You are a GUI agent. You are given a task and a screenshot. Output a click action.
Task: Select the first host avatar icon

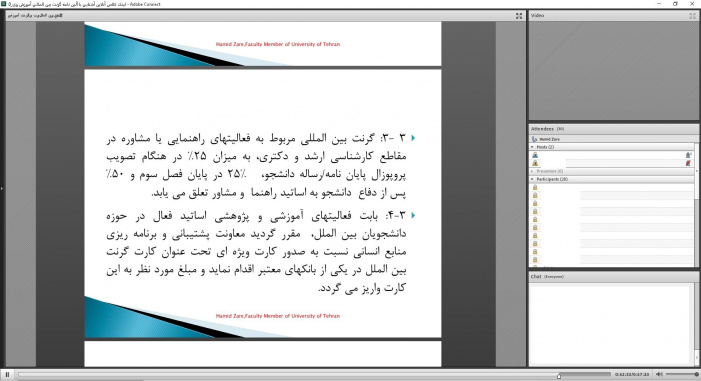tap(535, 155)
